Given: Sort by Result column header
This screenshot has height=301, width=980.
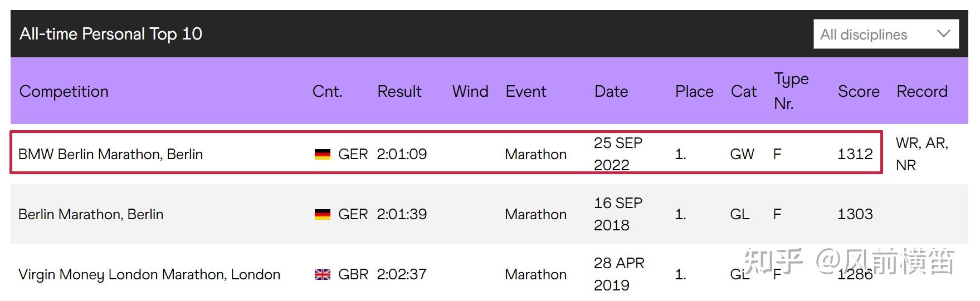Looking at the screenshot, I should [399, 91].
